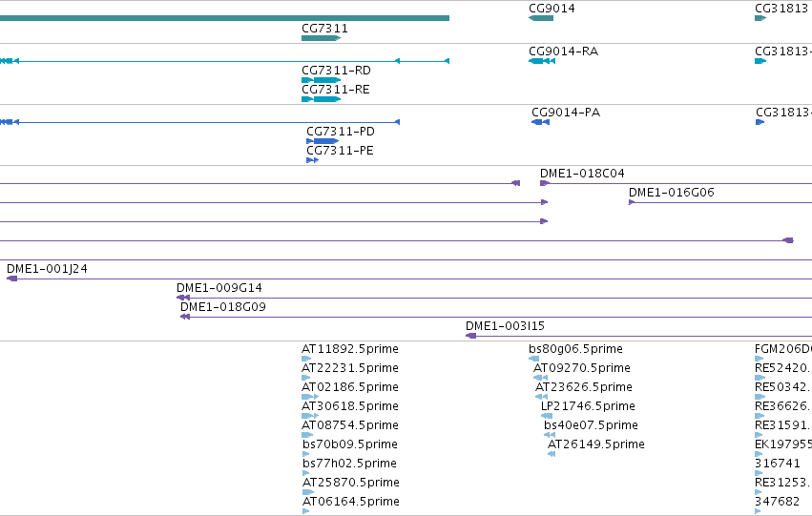Select the CG9014-PA protein glyph
The image size is (812, 516).
coord(540,122)
